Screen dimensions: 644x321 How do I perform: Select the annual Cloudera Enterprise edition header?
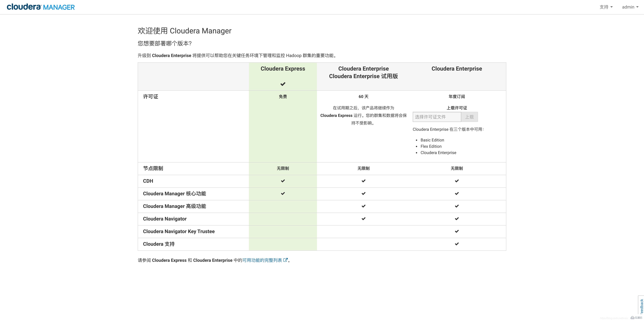[x=457, y=69]
